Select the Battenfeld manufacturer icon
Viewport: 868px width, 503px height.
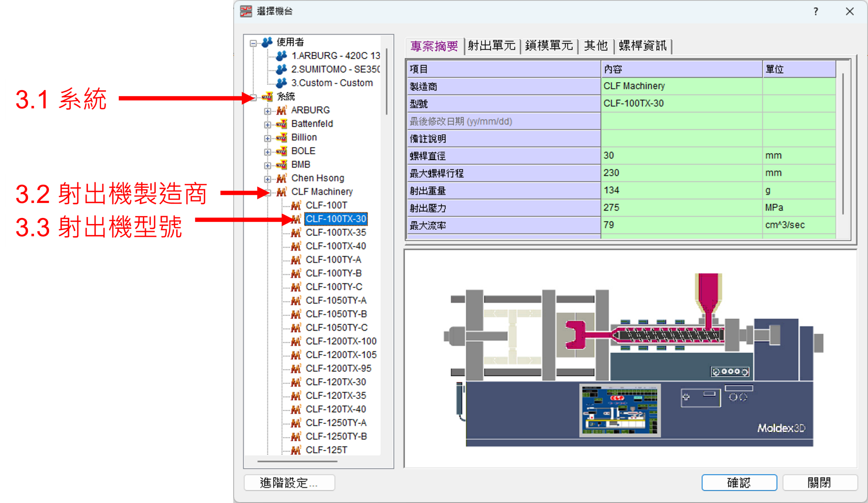282,124
